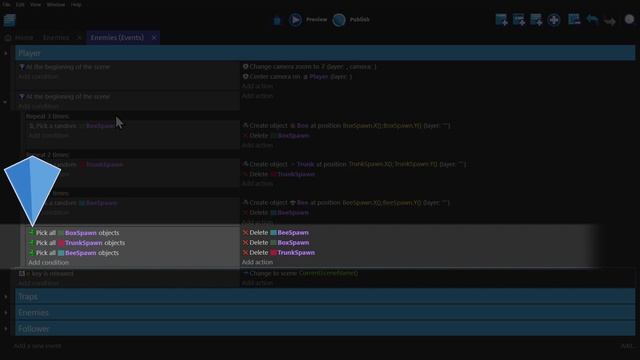Open the project manager icon

pos(9,20)
